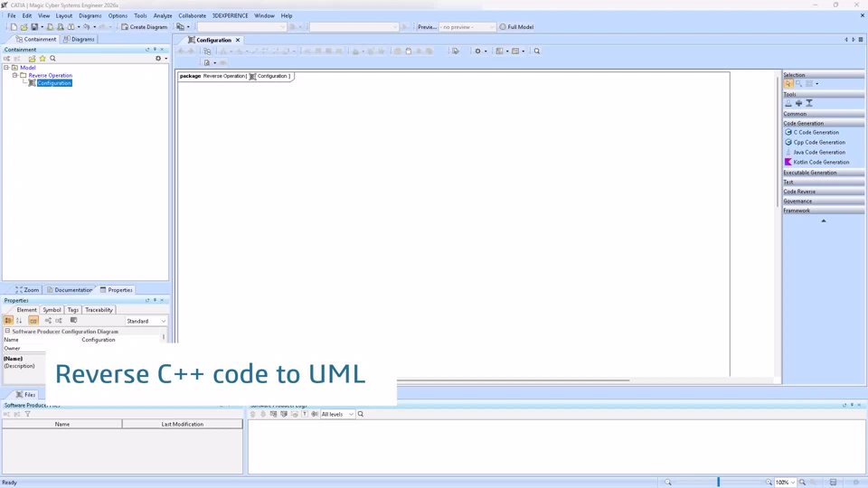Click the search icon in Containment toolbar
The width and height of the screenshot is (868, 488).
click(53, 58)
